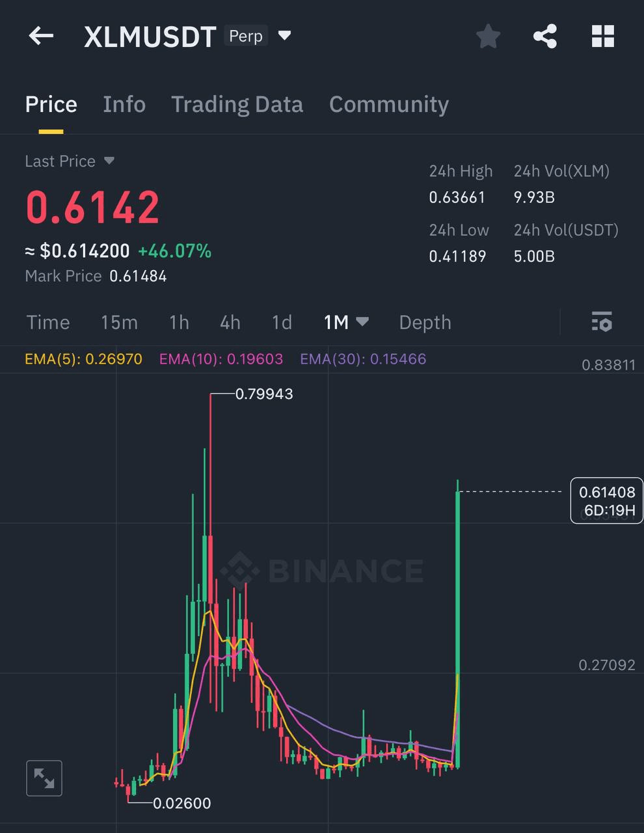Go back with the left arrow icon

click(x=41, y=36)
